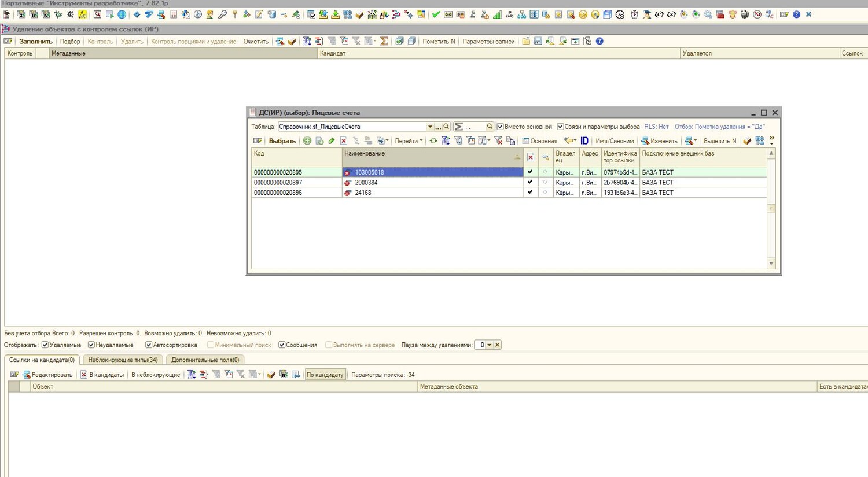The image size is (868, 477).
Task: Click the green pencil edit icon in selection window
Action: (x=332, y=140)
